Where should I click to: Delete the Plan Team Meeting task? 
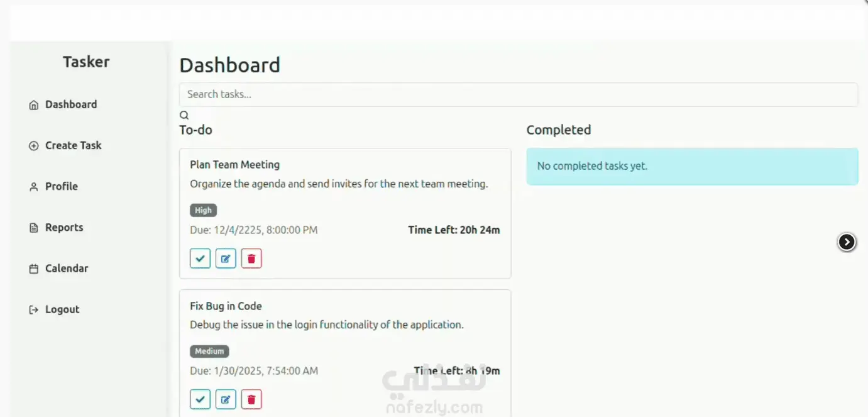pos(251,259)
